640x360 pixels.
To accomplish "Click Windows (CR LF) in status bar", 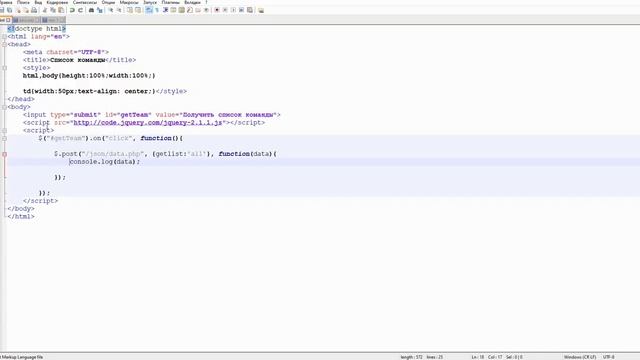I will [580, 357].
